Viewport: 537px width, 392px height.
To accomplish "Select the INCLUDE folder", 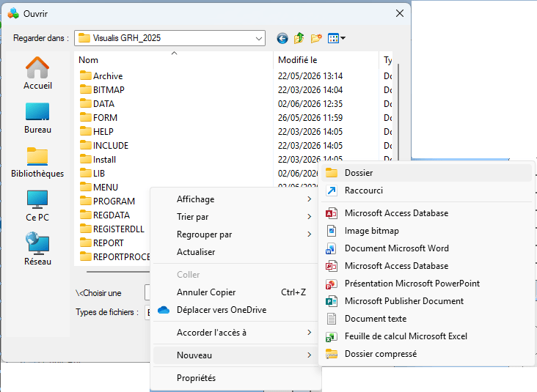I will (104, 146).
